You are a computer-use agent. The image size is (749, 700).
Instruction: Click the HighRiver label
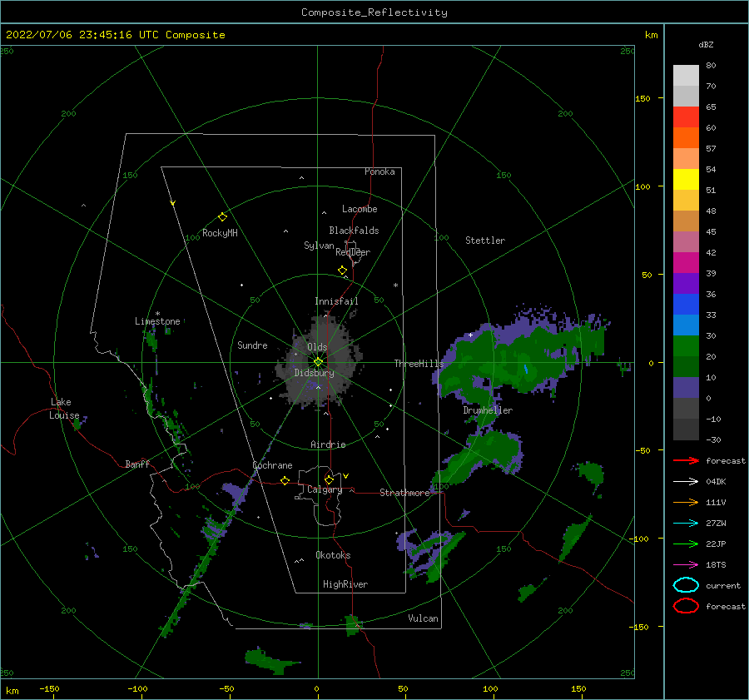(345, 584)
